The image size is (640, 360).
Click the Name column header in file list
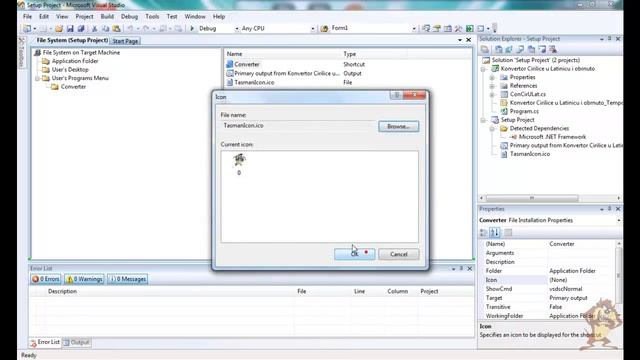[x=282, y=54]
